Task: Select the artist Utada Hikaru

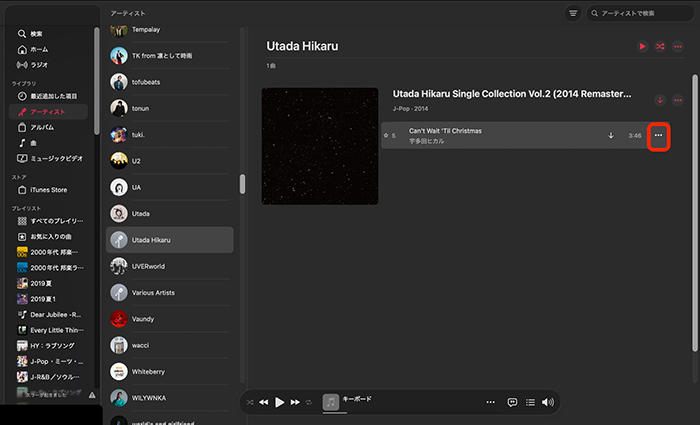Action: [170, 240]
